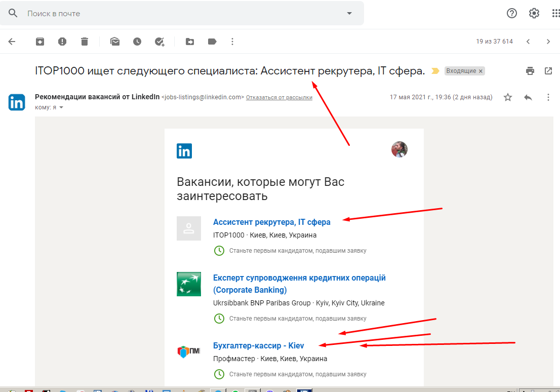Click the ITOP1000 placeholder company logo

pos(189,228)
